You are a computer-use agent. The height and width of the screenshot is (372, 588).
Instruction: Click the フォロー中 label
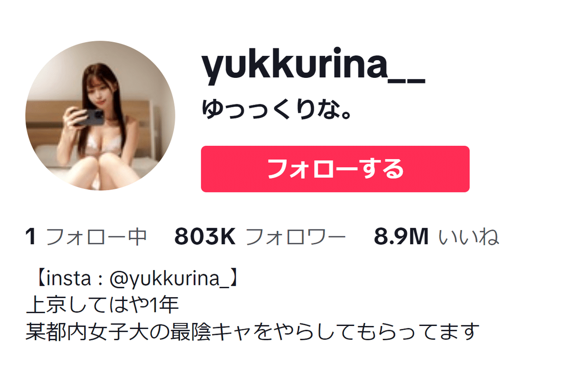point(97,237)
